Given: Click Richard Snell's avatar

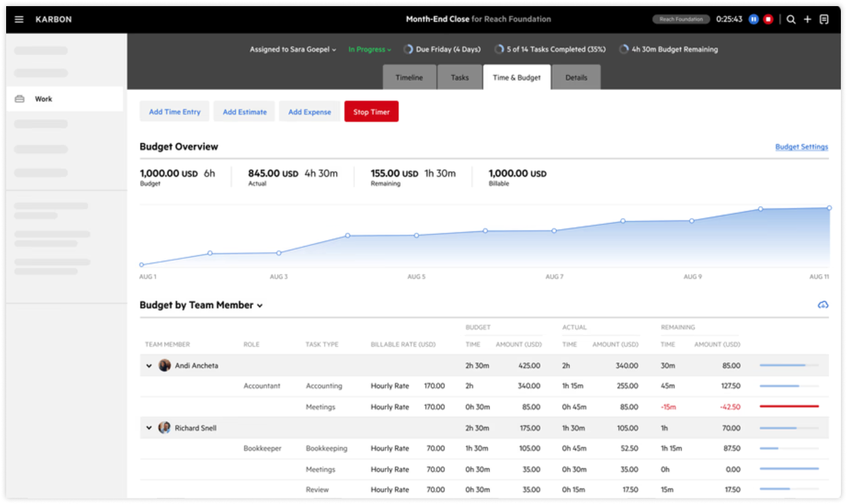Looking at the screenshot, I should (164, 428).
